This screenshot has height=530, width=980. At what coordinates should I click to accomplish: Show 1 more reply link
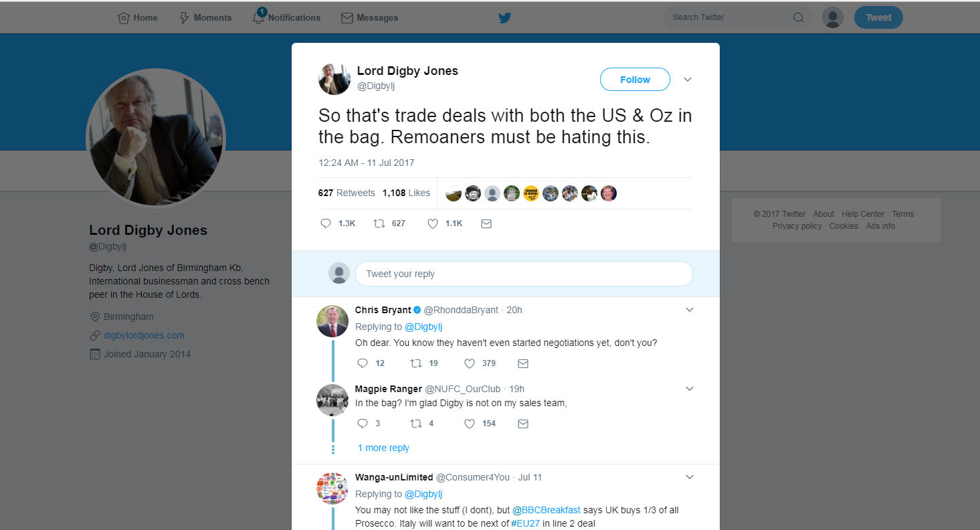[383, 448]
